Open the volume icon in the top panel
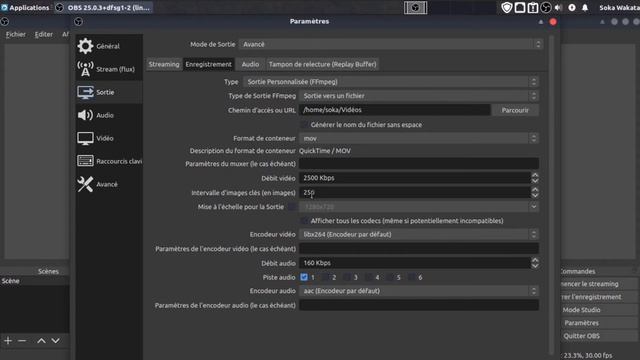Viewport: 640px width, 360px height. pyautogui.click(x=558, y=7)
